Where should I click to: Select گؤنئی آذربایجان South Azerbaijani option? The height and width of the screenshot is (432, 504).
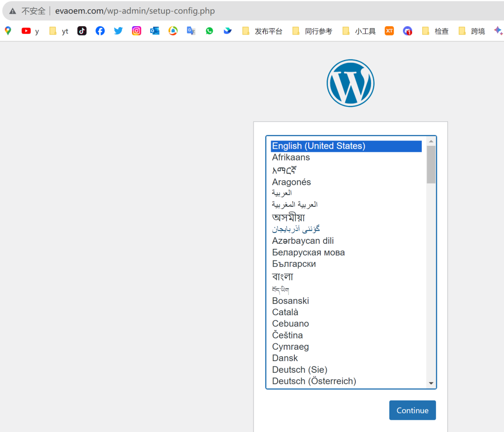pyautogui.click(x=346, y=229)
